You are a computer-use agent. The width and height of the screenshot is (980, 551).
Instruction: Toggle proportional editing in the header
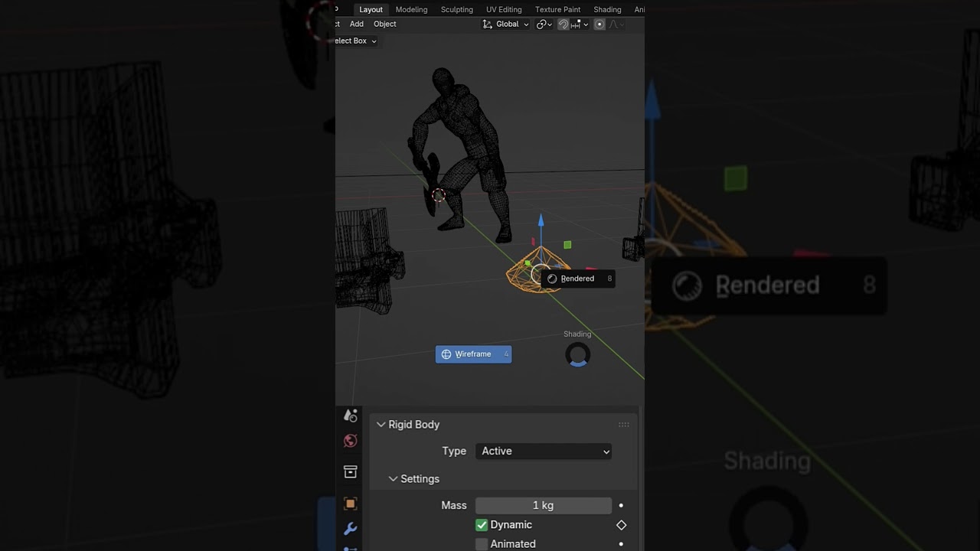599,24
